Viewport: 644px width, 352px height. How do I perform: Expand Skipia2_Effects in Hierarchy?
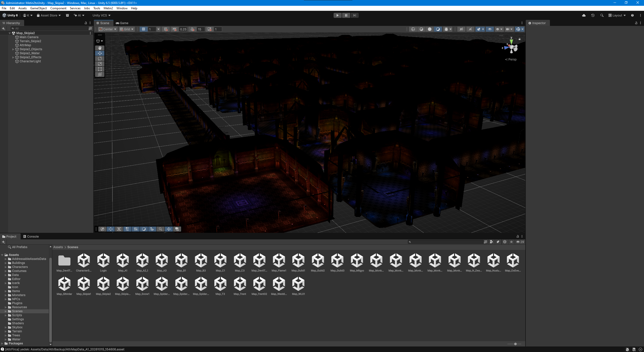[13, 57]
